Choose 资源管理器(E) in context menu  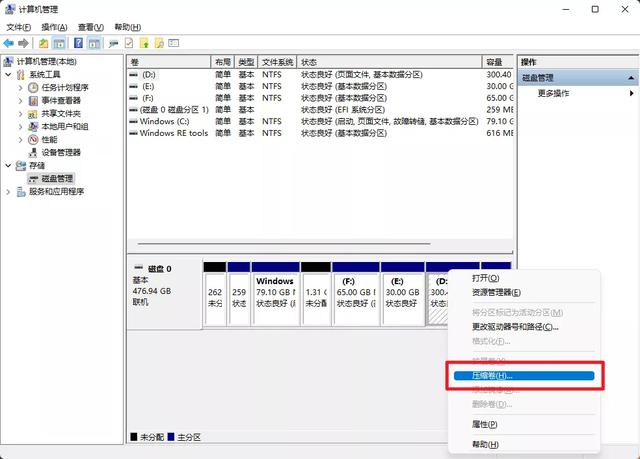(524, 293)
